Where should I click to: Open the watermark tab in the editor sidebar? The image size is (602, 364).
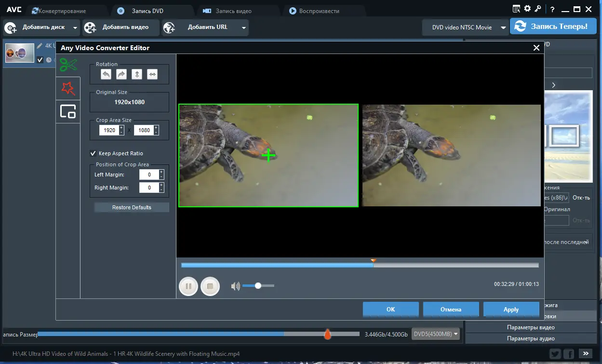click(x=68, y=111)
